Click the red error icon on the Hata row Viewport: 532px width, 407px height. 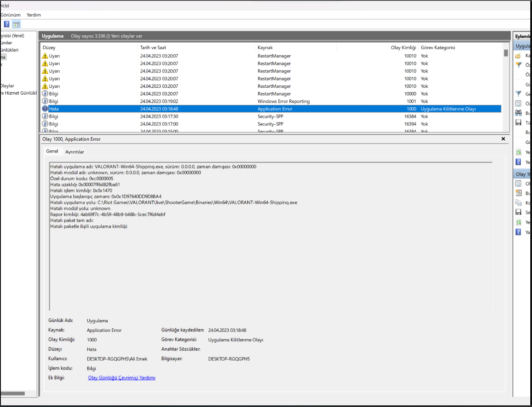coord(45,109)
